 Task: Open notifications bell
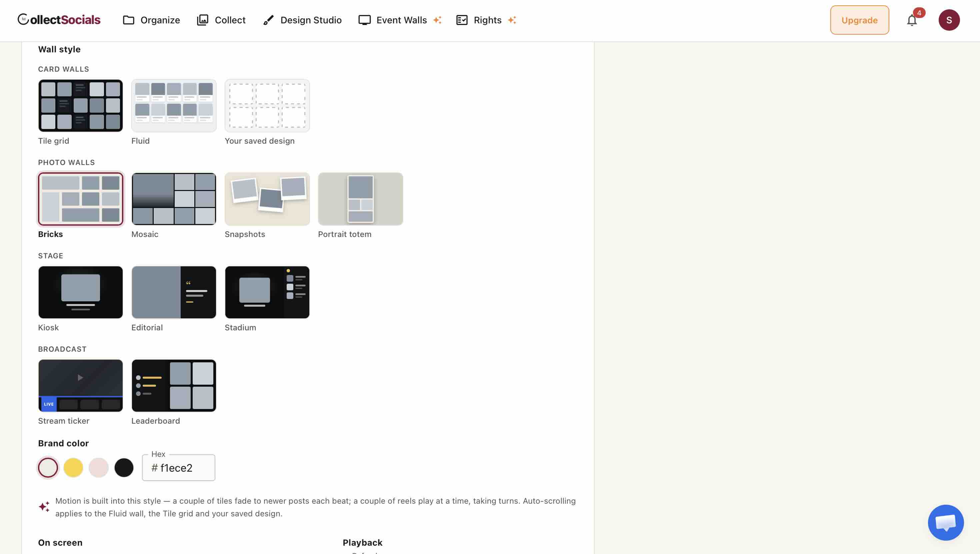912,21
